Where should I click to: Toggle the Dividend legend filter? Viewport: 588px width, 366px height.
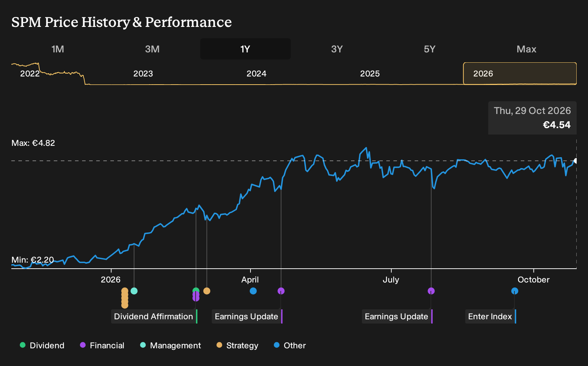[x=42, y=345]
